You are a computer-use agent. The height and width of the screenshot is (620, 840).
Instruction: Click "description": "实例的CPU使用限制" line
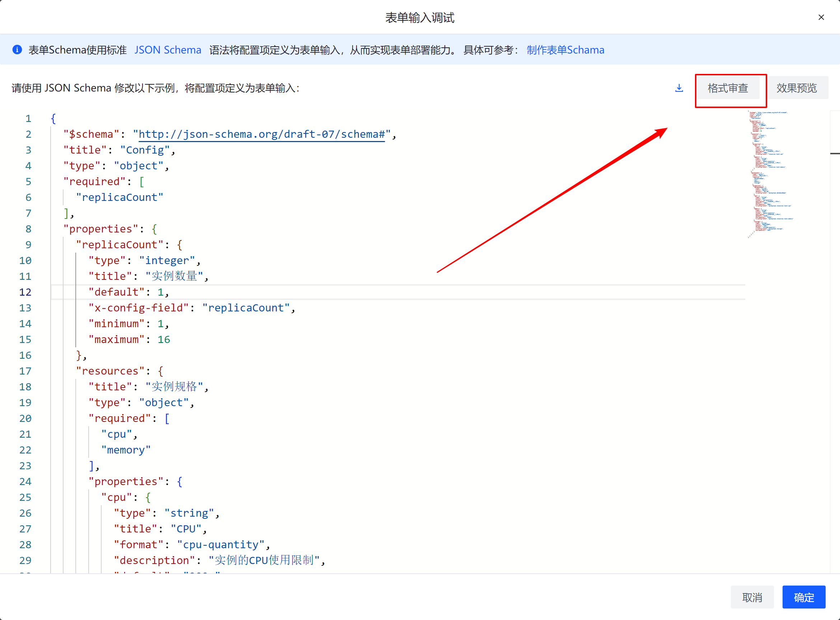219,560
